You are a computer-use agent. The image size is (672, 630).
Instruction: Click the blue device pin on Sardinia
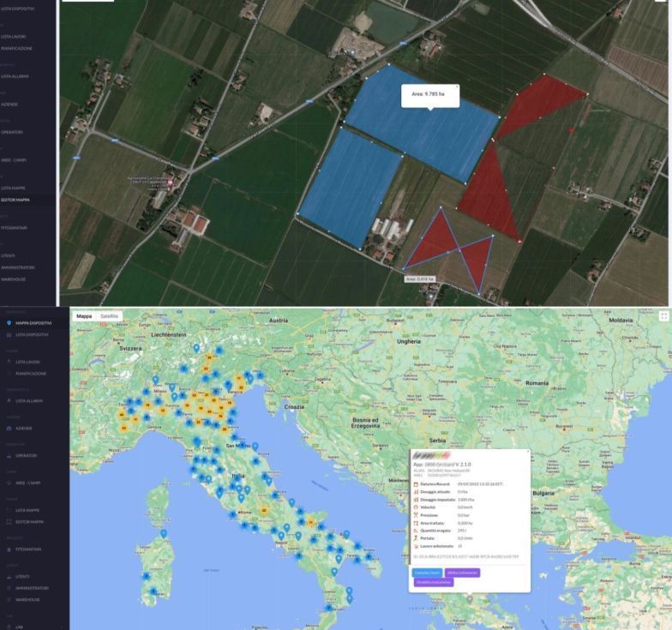(x=163, y=534)
